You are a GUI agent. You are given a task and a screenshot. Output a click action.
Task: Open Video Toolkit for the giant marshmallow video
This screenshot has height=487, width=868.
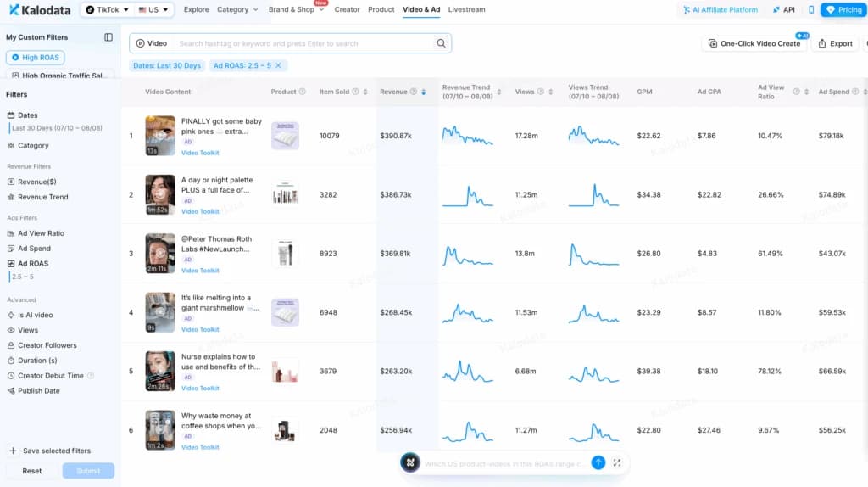click(200, 330)
